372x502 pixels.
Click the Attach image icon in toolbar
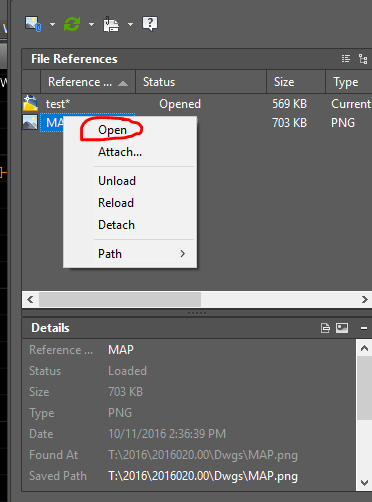pos(33,24)
